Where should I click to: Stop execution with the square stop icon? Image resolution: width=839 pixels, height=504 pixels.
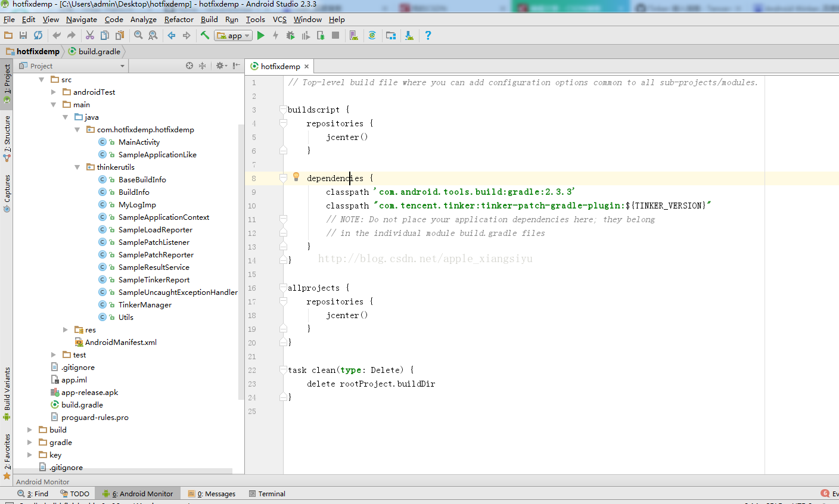tap(335, 36)
